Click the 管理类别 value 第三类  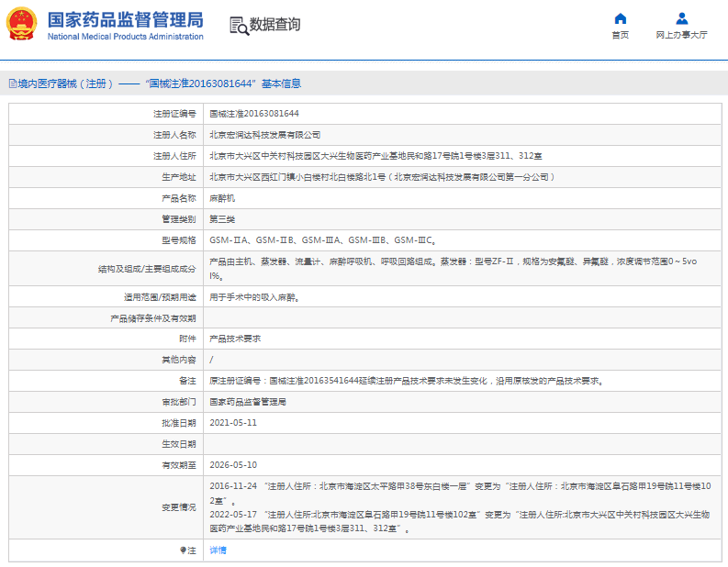pyautogui.click(x=222, y=219)
